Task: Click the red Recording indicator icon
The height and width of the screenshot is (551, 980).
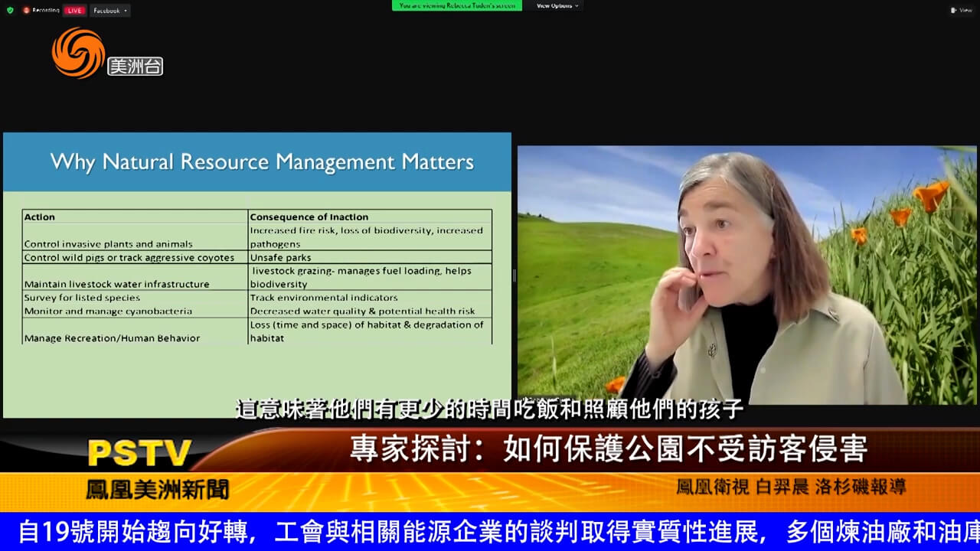Action: 27,10
